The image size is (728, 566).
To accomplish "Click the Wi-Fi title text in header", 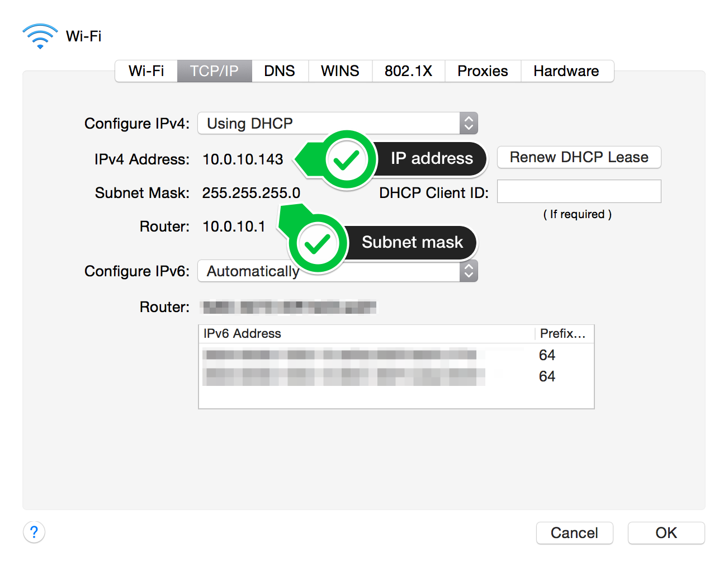I will tap(84, 36).
